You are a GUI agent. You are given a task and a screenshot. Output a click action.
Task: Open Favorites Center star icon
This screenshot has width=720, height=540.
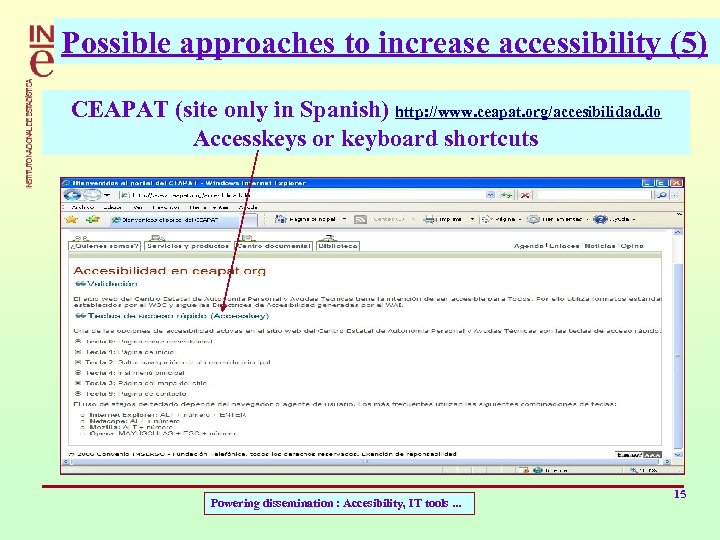click(x=72, y=219)
